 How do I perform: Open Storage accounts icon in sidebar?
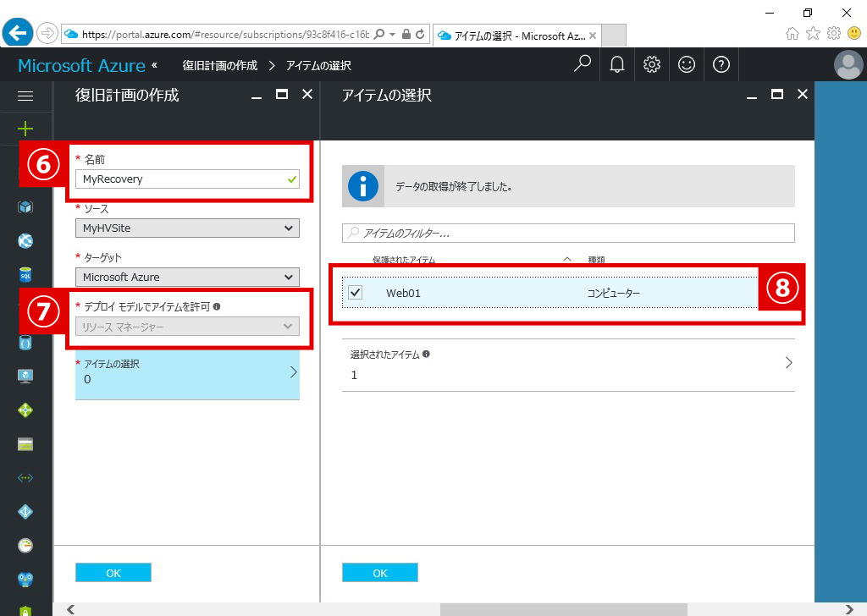[25, 444]
